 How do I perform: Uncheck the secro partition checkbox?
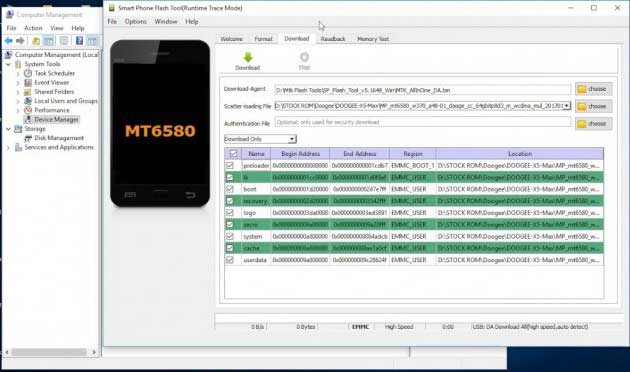pos(230,224)
